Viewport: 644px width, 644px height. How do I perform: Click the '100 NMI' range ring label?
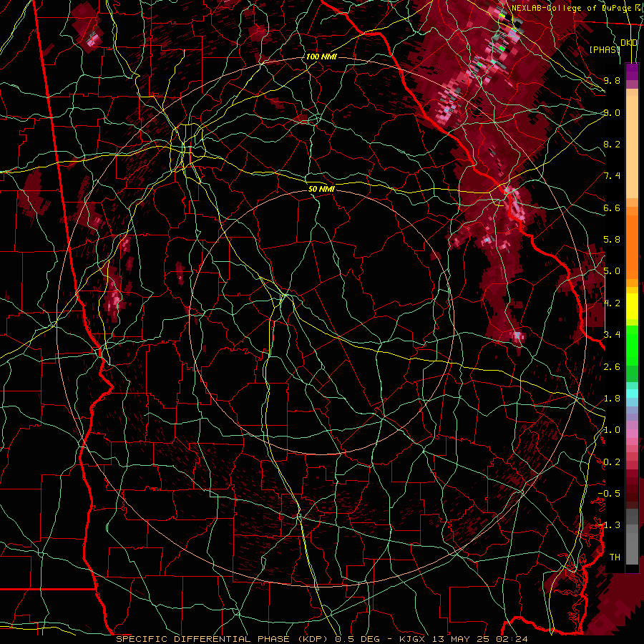[321, 57]
